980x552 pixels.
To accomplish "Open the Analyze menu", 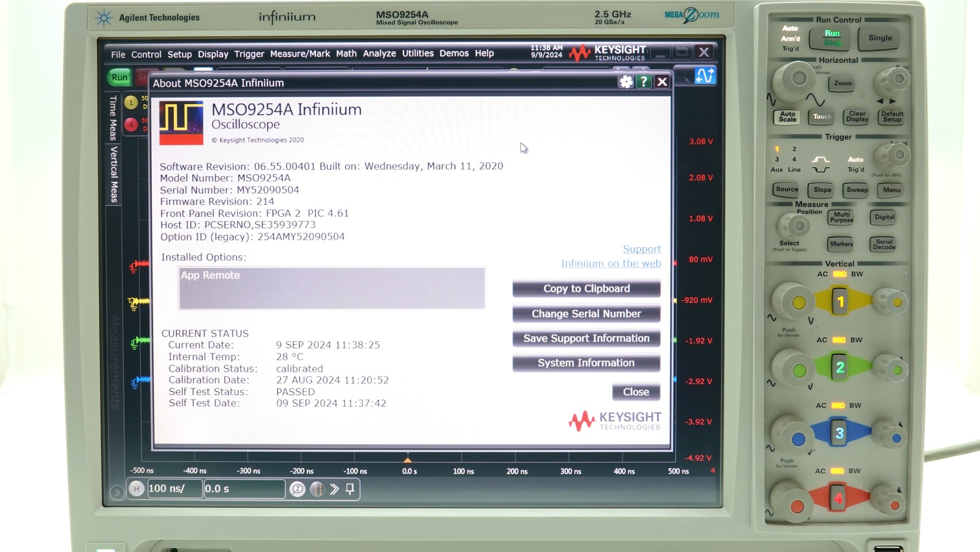I will coord(379,54).
